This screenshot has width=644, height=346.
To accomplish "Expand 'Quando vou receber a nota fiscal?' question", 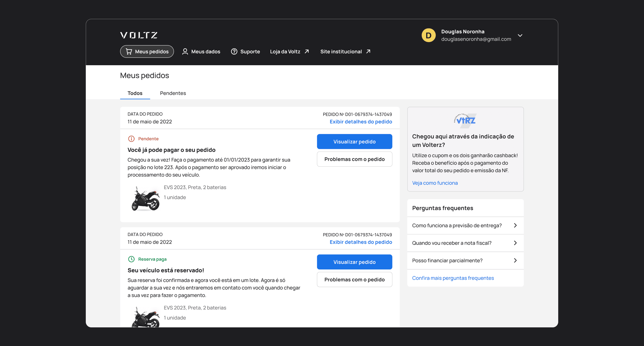I will click(465, 243).
